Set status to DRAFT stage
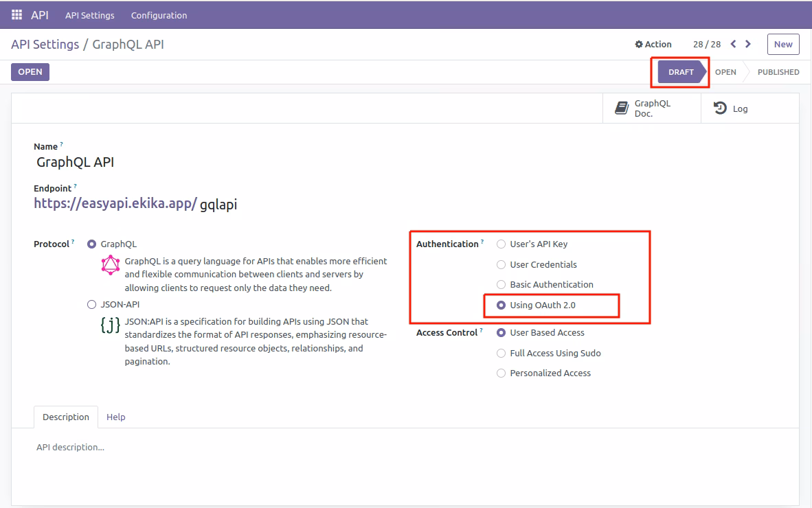This screenshot has width=812, height=508. tap(681, 72)
